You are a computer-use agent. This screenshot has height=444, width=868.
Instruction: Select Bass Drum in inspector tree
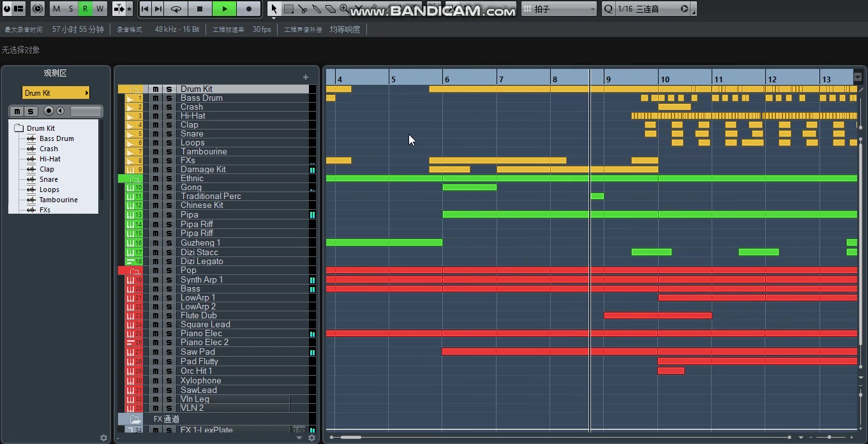[56, 138]
